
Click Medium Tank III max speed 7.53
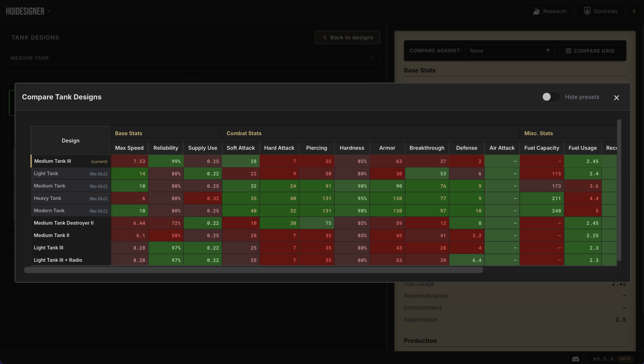point(130,161)
